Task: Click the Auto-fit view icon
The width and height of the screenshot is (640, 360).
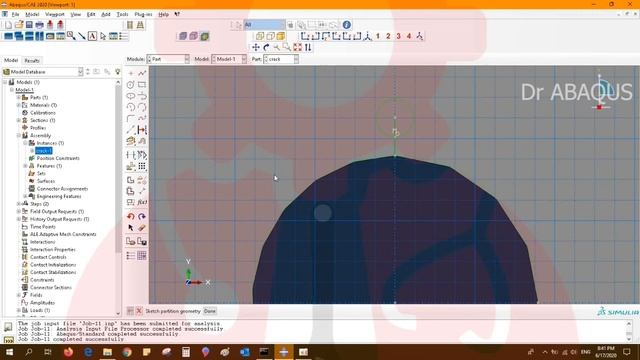Action: 298,47
